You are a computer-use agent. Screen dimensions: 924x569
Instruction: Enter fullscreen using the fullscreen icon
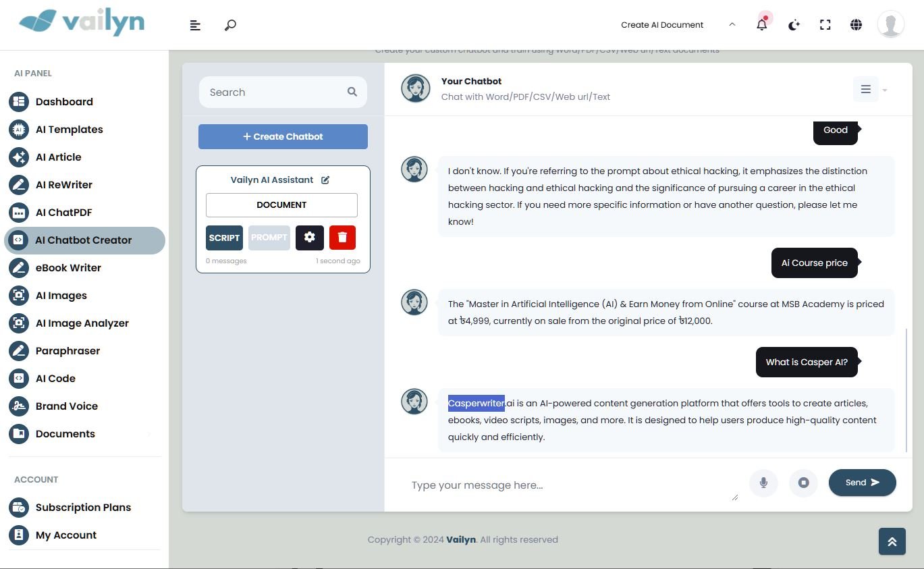825,25
